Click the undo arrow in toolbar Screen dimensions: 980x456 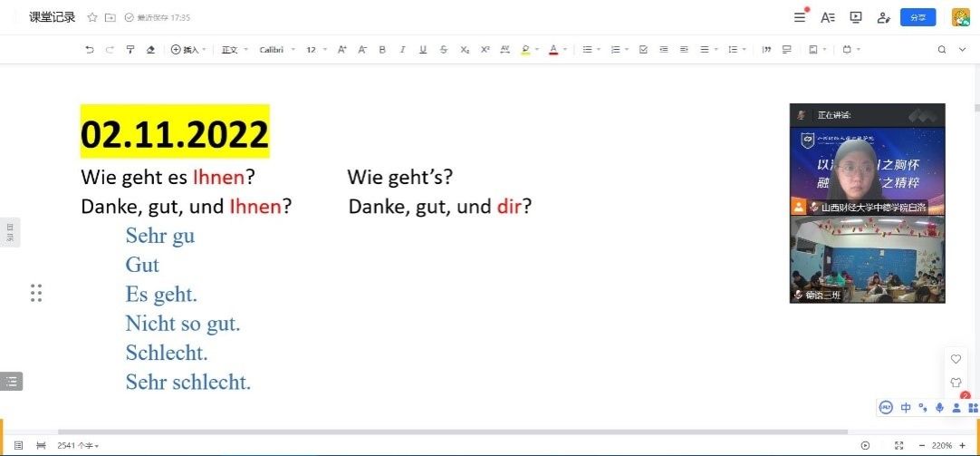[89, 50]
